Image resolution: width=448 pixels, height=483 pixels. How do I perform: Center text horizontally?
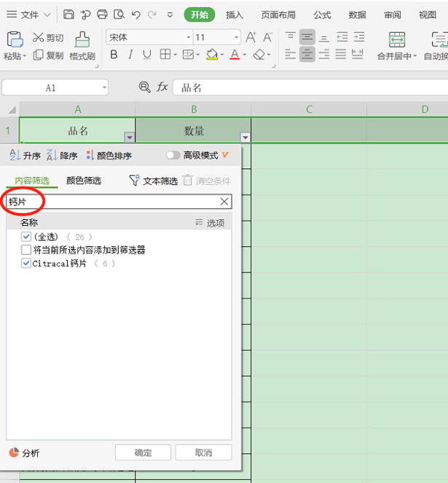(307, 54)
